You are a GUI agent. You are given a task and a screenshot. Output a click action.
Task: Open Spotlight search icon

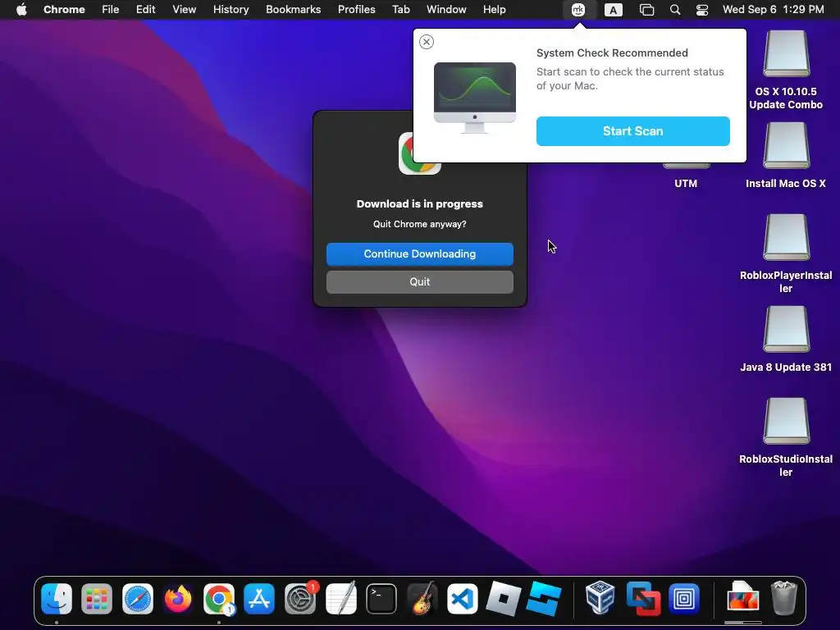pos(675,10)
